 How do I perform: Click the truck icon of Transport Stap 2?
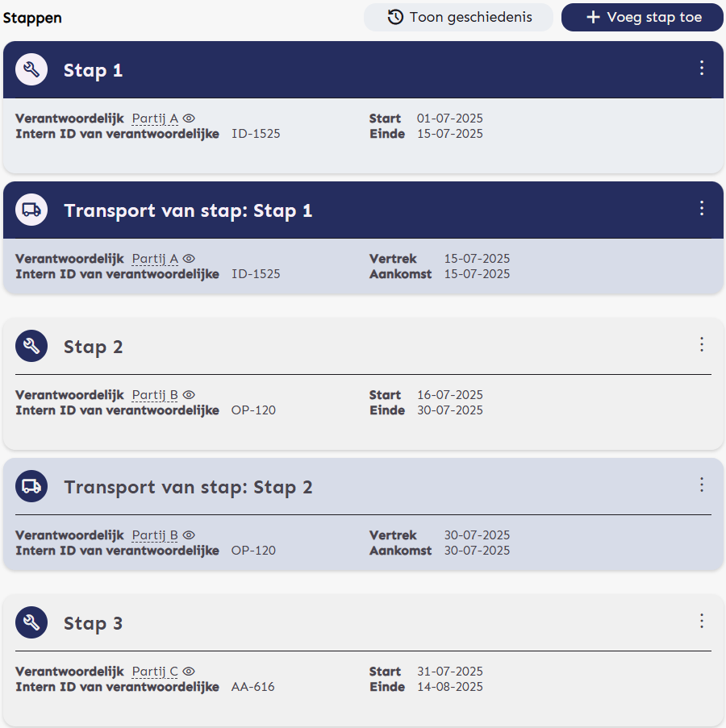tap(31, 487)
